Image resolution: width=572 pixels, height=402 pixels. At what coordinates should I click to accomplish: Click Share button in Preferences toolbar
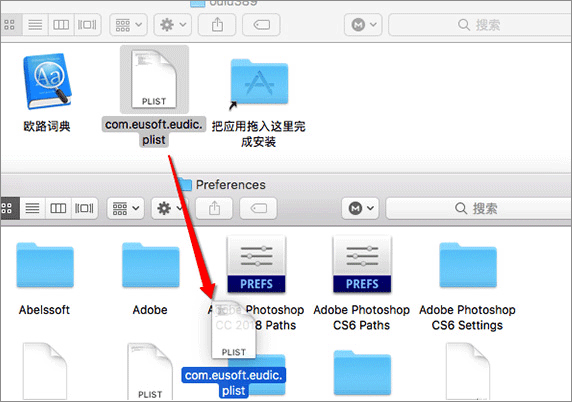coord(214,208)
